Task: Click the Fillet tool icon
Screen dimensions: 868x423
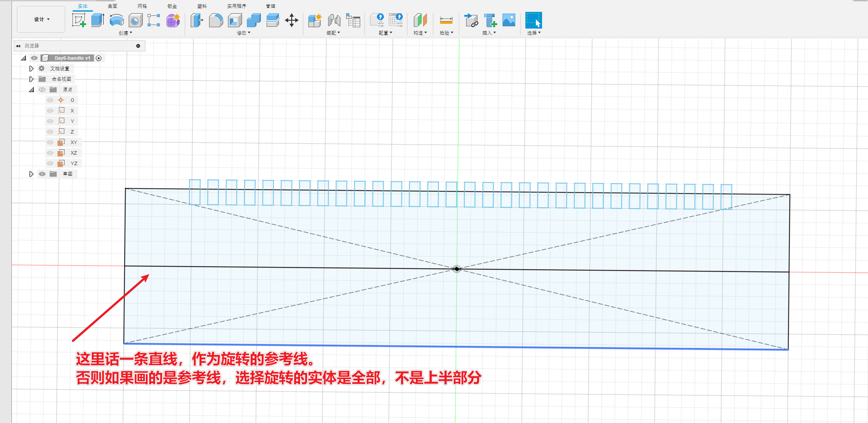Action: click(x=216, y=20)
